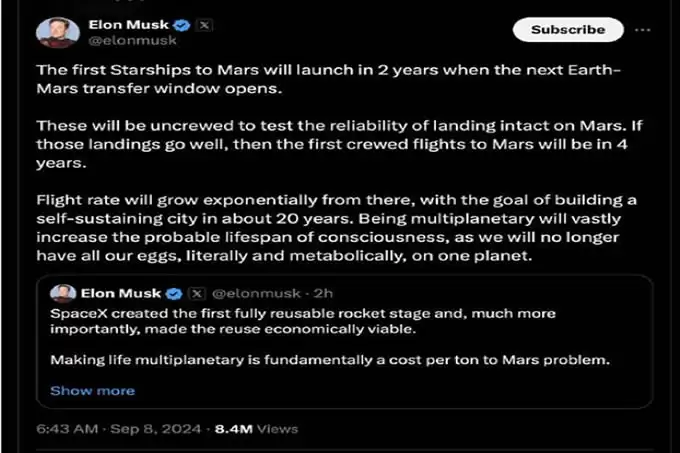The height and width of the screenshot is (453, 680).
Task: Click the blue verified badge beside the name
Action: [x=181, y=25]
